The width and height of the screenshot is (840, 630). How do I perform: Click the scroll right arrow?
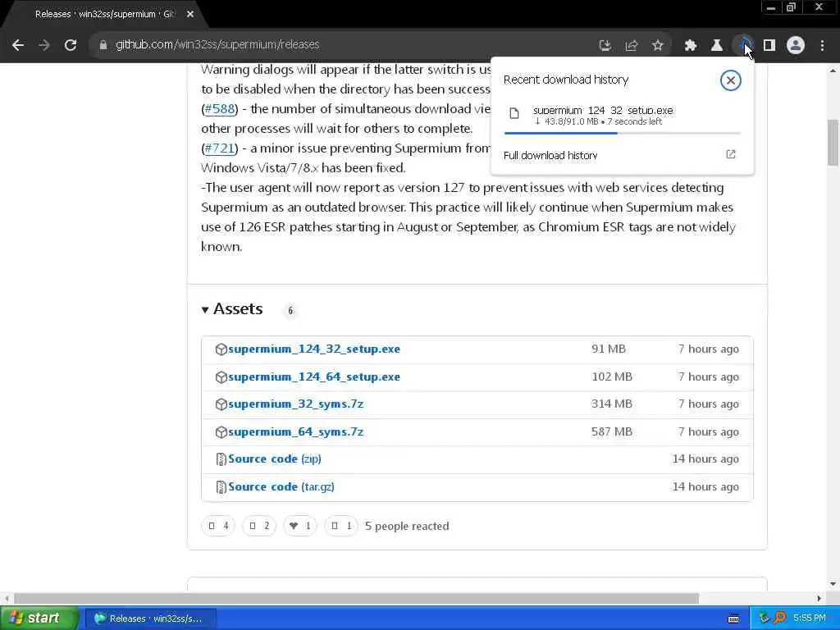(x=819, y=598)
